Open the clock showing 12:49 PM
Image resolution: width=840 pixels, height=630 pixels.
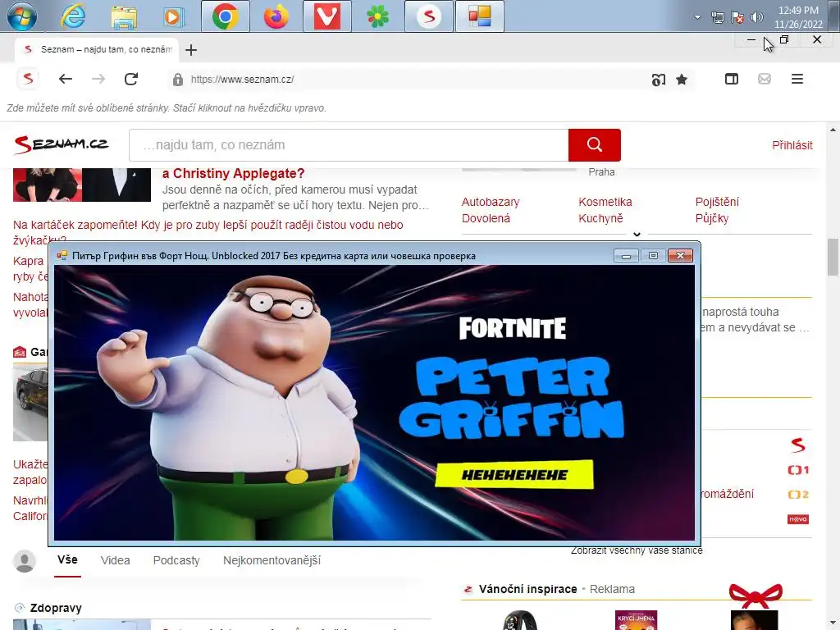coord(798,17)
